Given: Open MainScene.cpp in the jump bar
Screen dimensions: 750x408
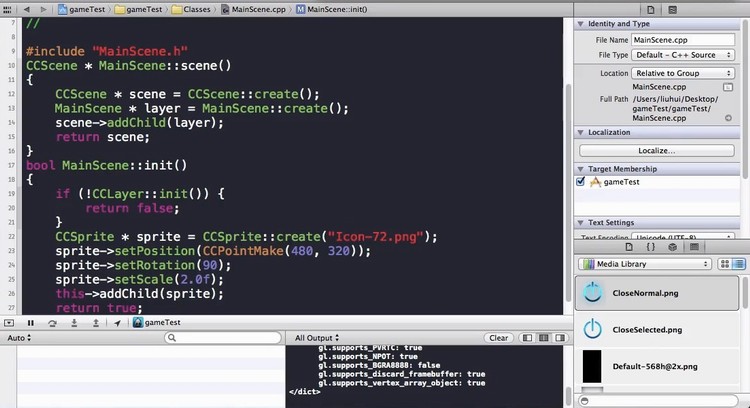Looking at the screenshot, I should pos(254,10).
